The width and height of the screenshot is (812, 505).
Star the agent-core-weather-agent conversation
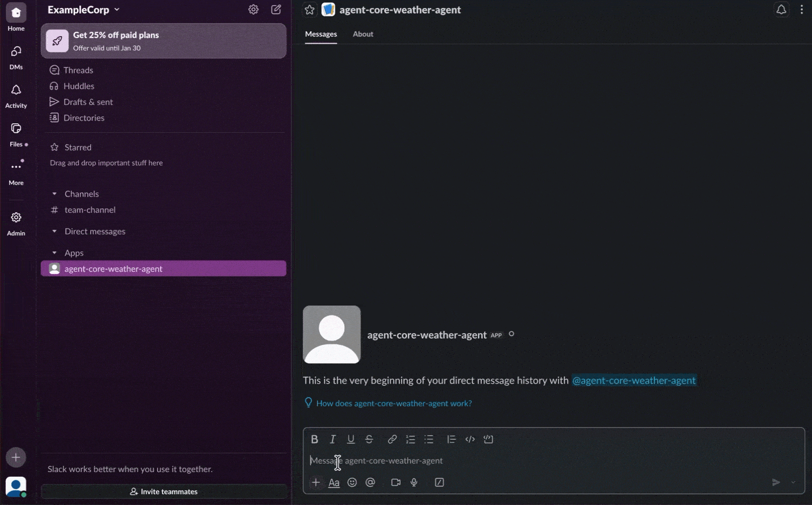(x=309, y=10)
